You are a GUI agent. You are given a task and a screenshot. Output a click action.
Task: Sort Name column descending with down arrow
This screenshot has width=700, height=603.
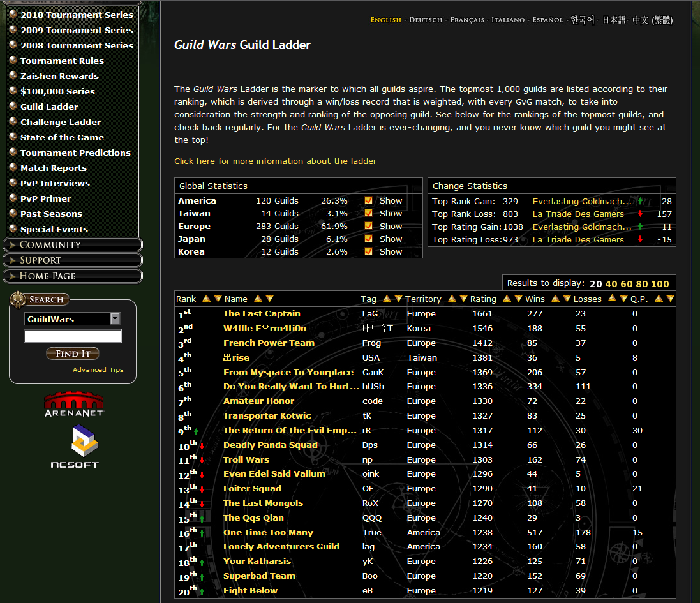(x=270, y=299)
